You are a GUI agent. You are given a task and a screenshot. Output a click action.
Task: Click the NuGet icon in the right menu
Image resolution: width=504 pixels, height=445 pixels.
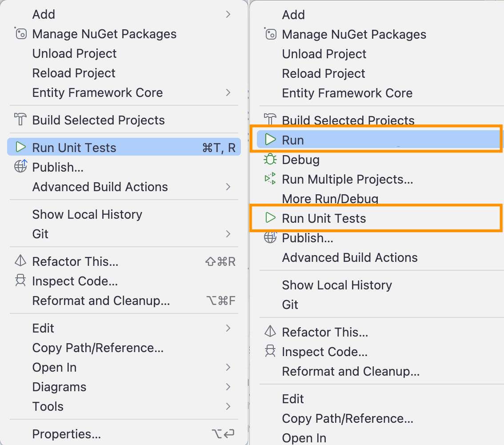point(270,34)
